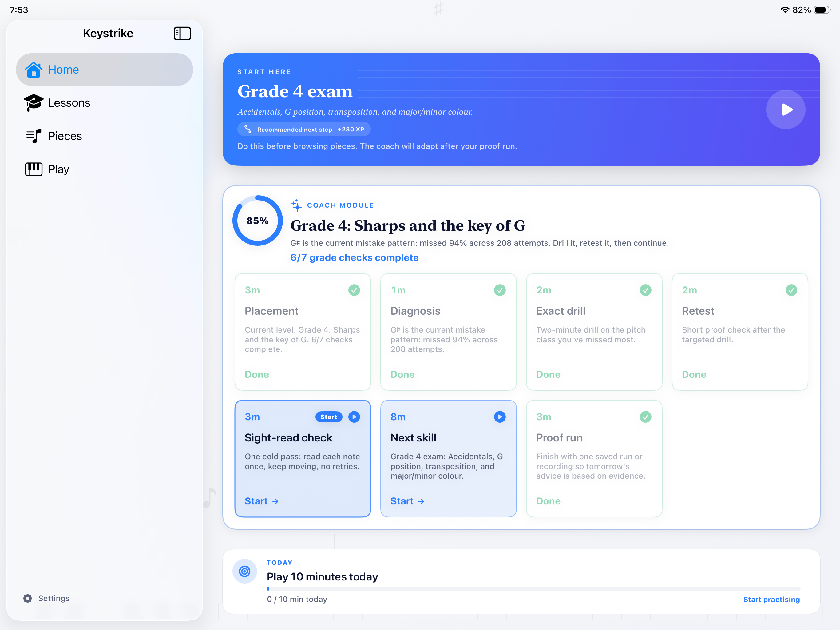Open the Proof run card

(594, 459)
